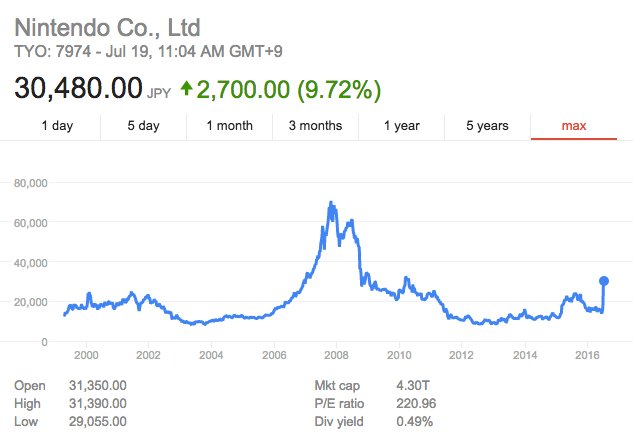Select the 1 year tab
Screen dimensions: 633x448
402,126
